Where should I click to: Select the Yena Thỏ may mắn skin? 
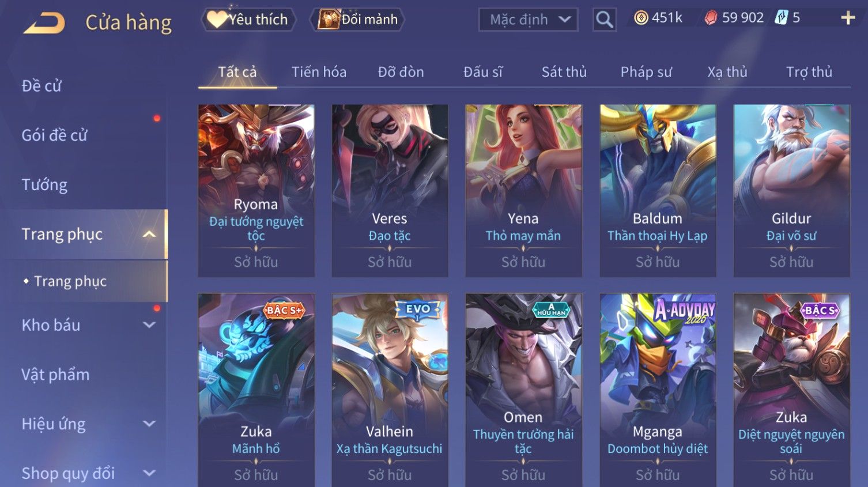523,191
